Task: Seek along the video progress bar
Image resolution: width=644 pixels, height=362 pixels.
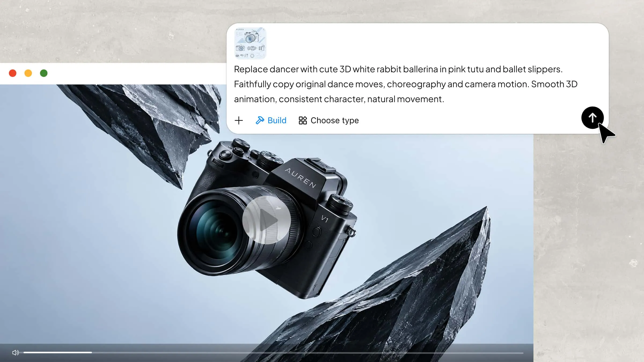Action: (x=273, y=353)
